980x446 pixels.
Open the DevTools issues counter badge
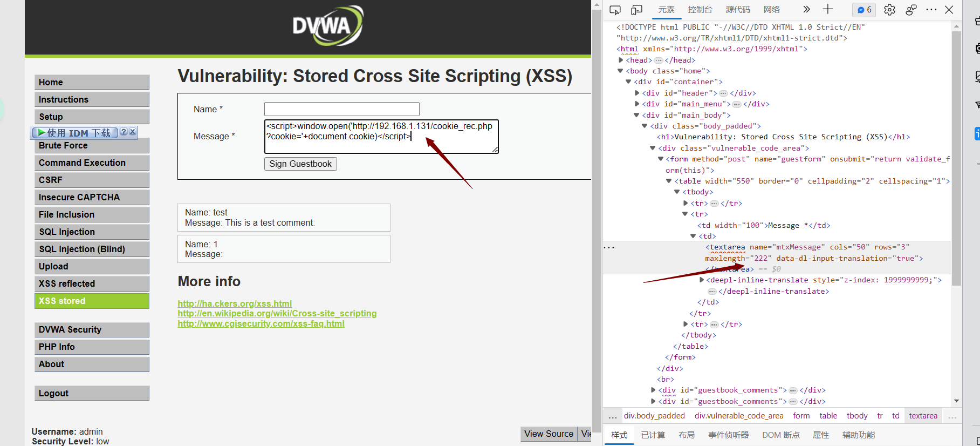(864, 10)
